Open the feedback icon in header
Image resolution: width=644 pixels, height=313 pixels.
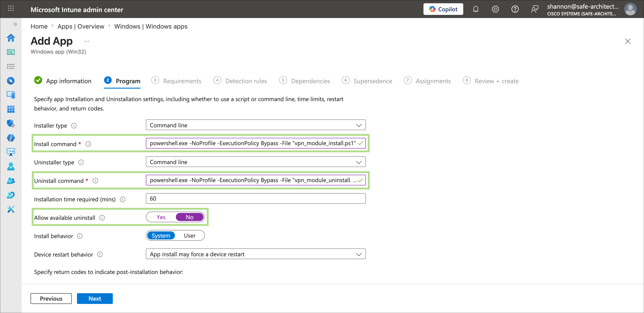[x=534, y=9]
